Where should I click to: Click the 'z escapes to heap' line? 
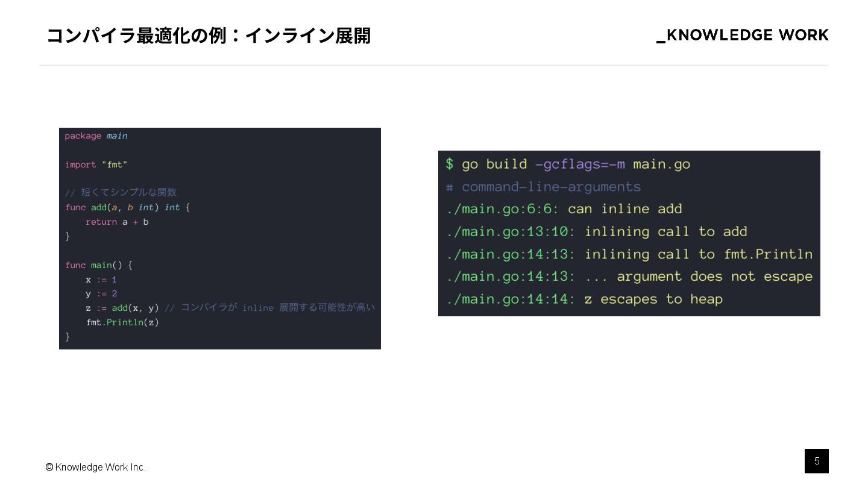tap(585, 299)
